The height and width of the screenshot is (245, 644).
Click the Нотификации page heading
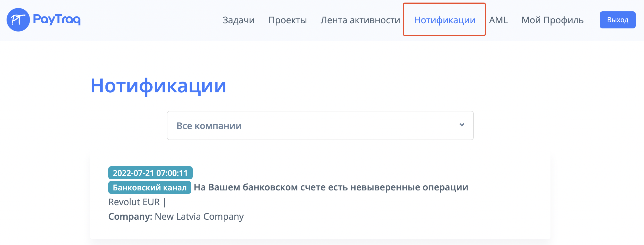click(158, 86)
